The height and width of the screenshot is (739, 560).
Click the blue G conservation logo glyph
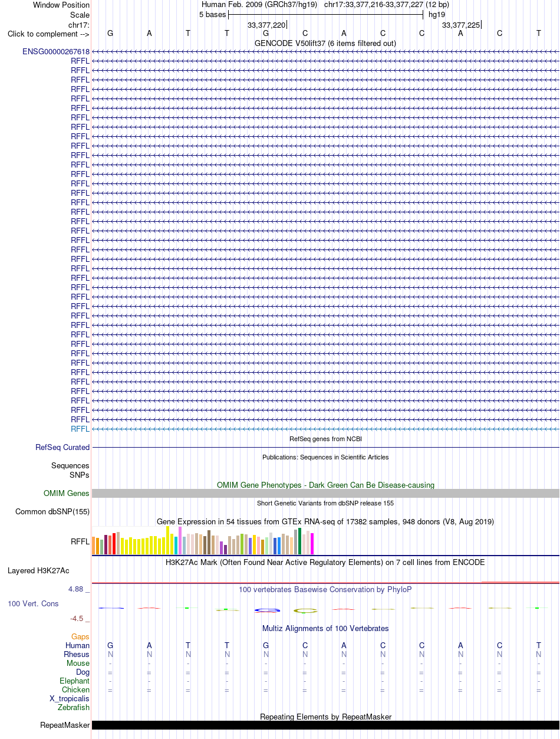pyautogui.click(x=266, y=610)
